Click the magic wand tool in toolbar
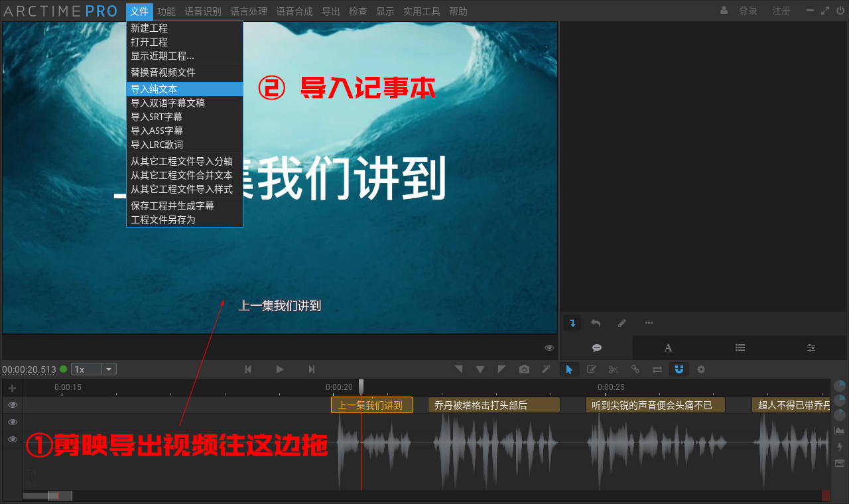Image resolution: width=849 pixels, height=504 pixels. point(546,369)
